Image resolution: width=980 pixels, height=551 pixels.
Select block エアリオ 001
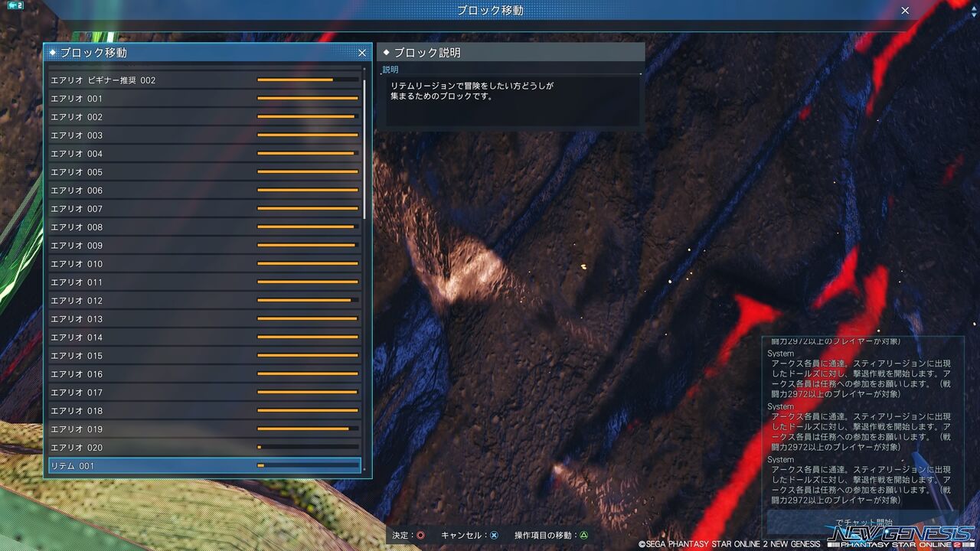[x=204, y=98]
